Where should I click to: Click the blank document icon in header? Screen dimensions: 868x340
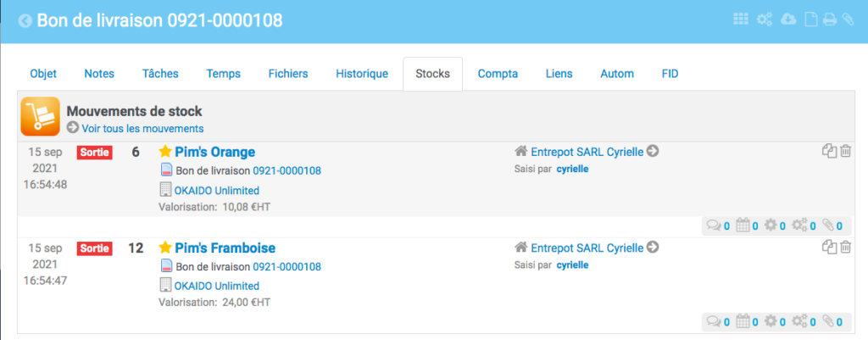(x=810, y=20)
